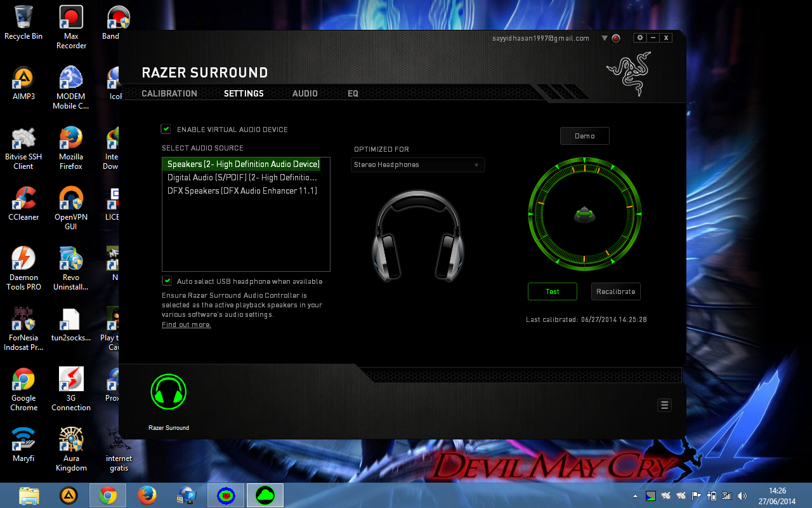Switch to the AUDIO tab
Viewport: 812px width, 508px height.
coord(304,93)
